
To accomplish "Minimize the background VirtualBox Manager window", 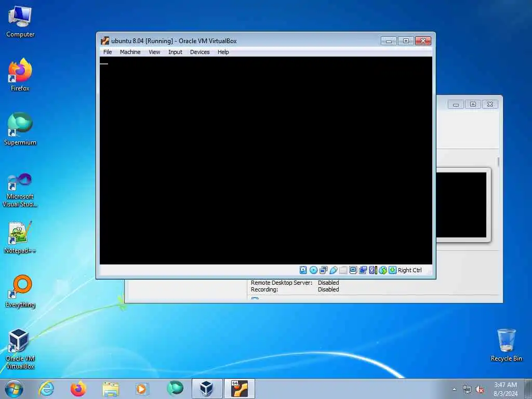I will (x=456, y=104).
